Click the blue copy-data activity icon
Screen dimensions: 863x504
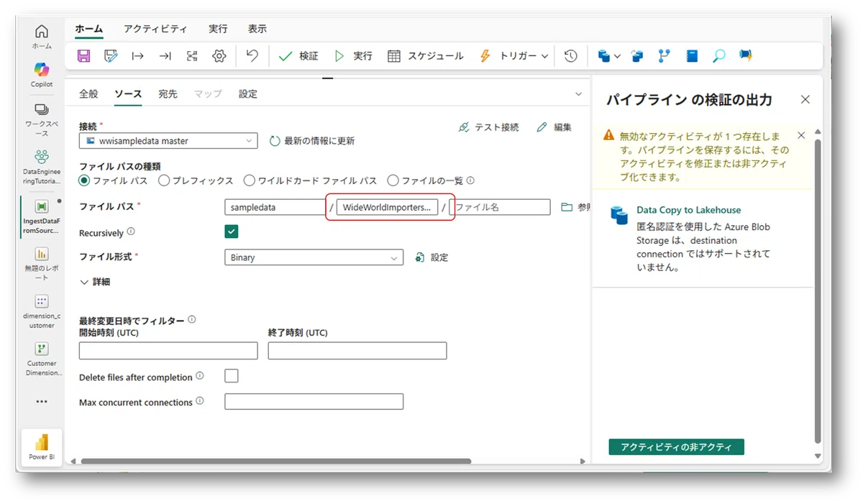(x=604, y=56)
